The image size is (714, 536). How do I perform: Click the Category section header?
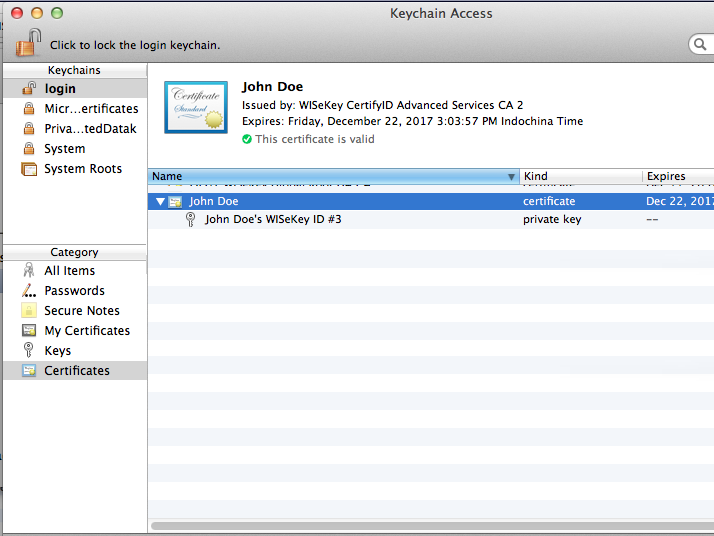[75, 252]
